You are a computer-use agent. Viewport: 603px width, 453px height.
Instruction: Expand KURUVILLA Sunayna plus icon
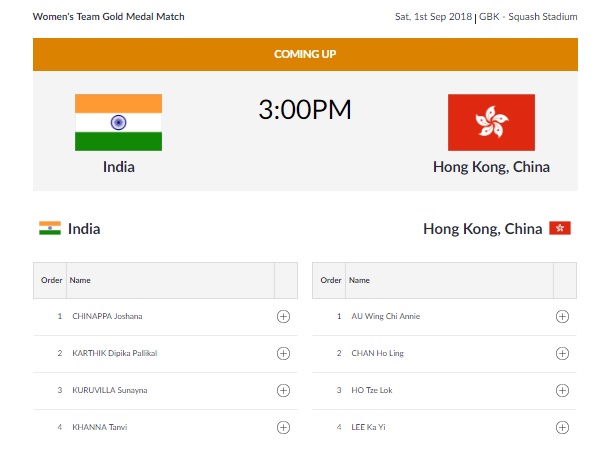pyautogui.click(x=283, y=390)
